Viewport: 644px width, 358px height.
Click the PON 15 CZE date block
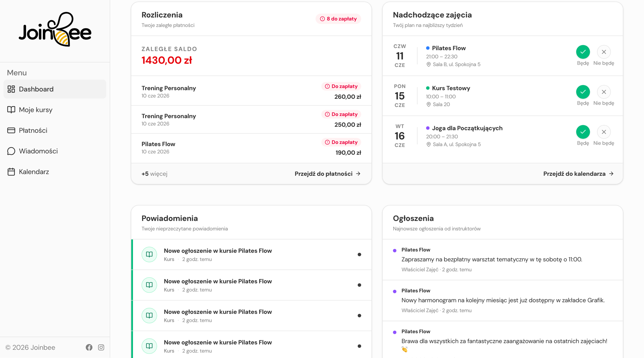tap(400, 96)
